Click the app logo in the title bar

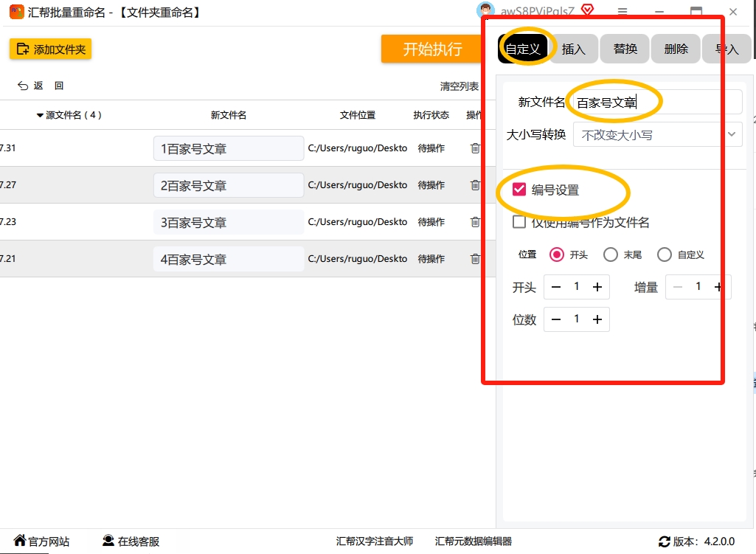[x=17, y=12]
